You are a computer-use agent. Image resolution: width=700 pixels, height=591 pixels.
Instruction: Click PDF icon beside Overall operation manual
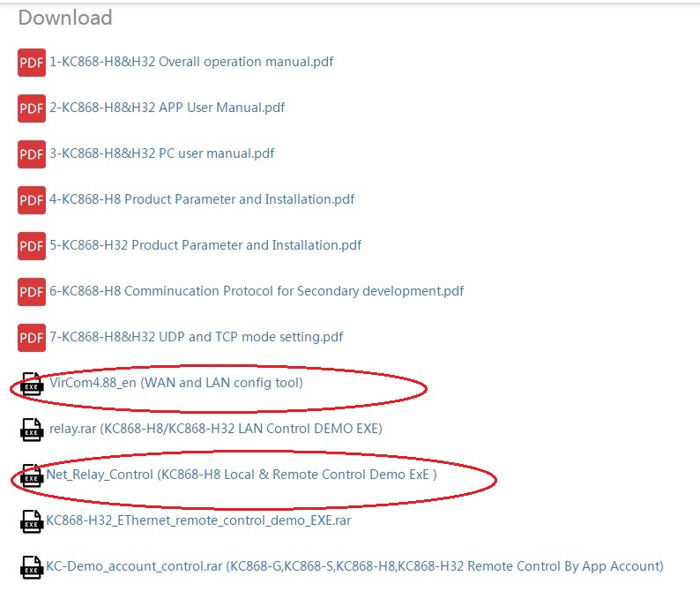point(32,63)
